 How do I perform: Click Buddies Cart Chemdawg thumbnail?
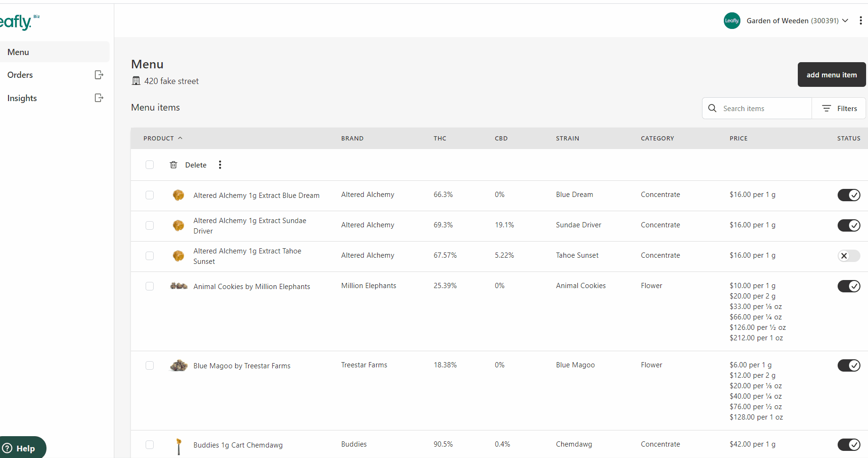pos(179,446)
